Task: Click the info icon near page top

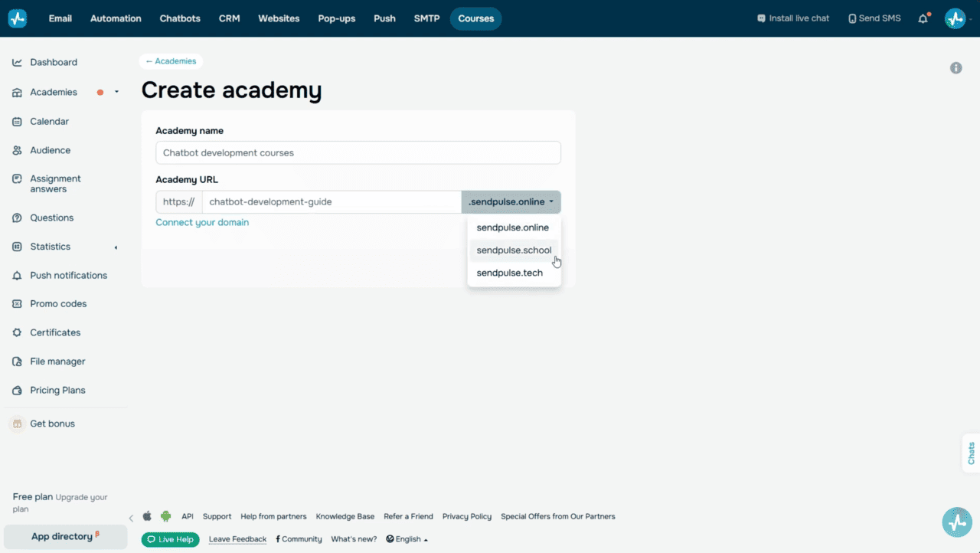Action: tap(956, 68)
